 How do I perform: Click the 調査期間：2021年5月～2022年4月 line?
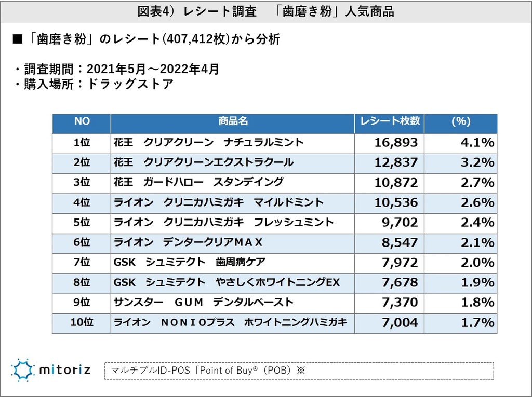coord(117,69)
